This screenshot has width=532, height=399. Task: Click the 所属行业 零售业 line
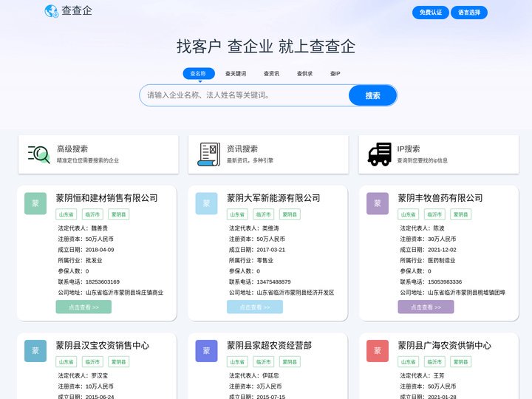click(251, 261)
